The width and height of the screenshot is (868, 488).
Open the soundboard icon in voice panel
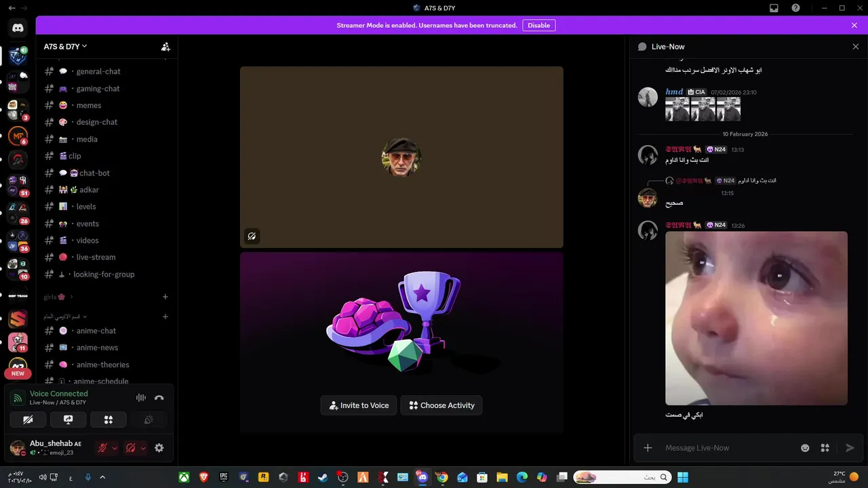pos(149,420)
